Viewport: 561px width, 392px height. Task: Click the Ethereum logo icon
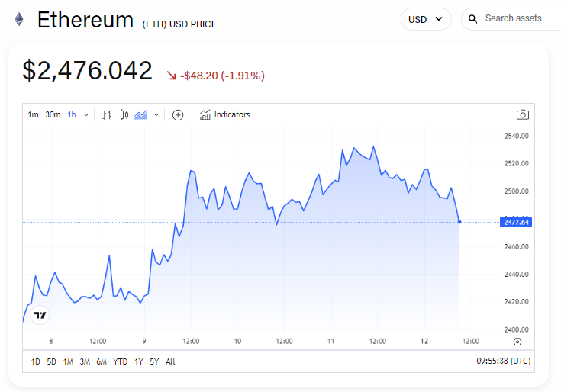[18, 20]
